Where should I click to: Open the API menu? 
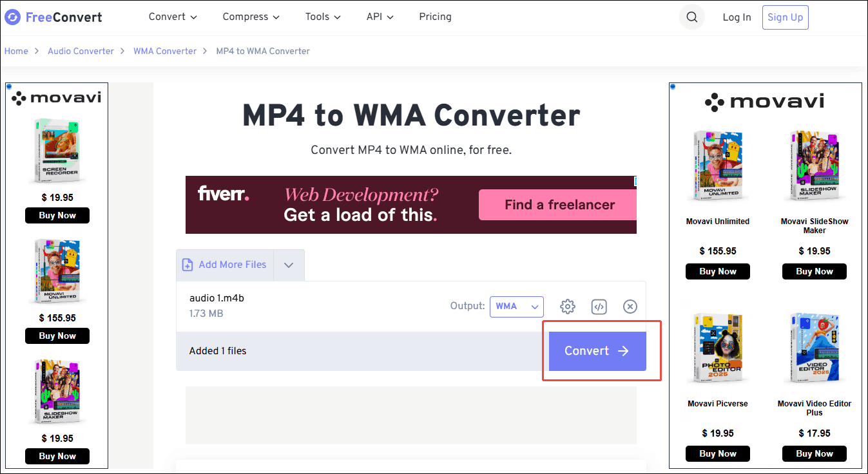pos(380,17)
